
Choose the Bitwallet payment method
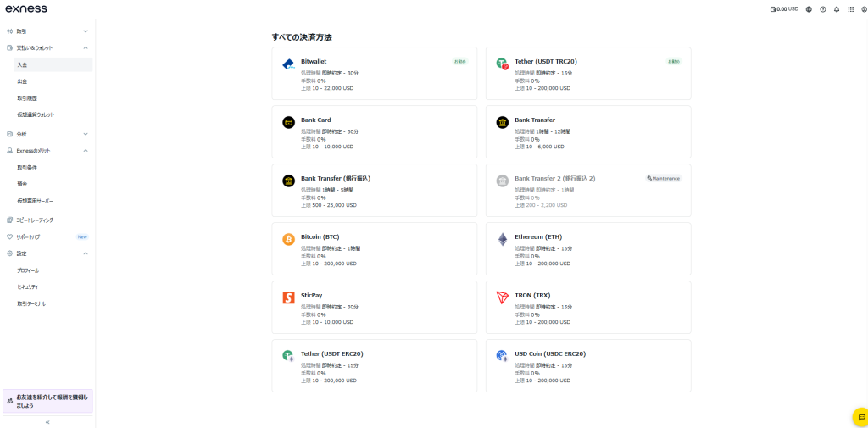coord(374,73)
